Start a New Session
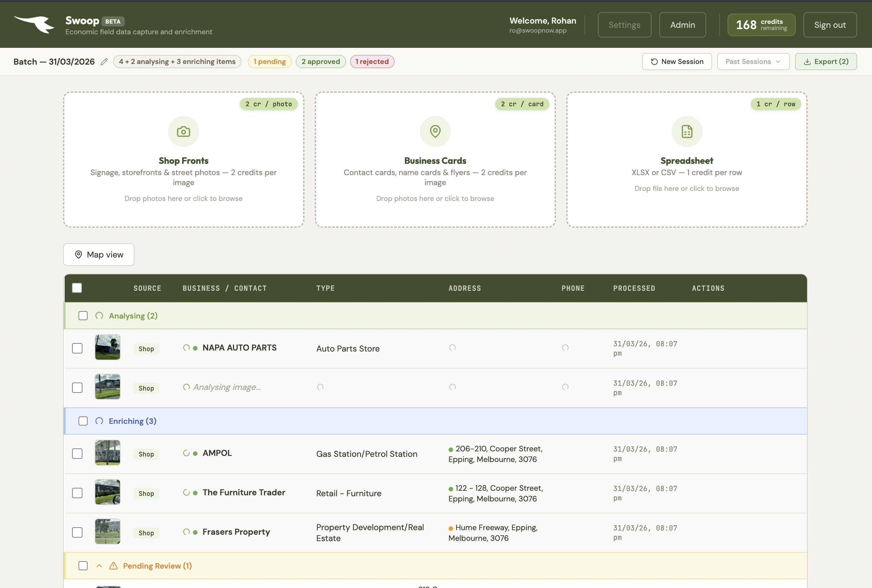The image size is (872, 588). (676, 61)
